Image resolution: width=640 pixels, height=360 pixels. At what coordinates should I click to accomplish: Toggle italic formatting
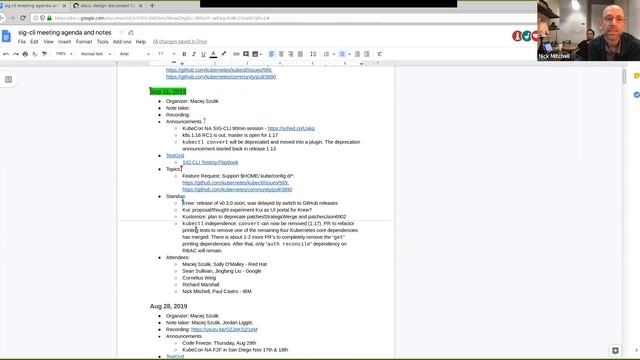point(193,54)
